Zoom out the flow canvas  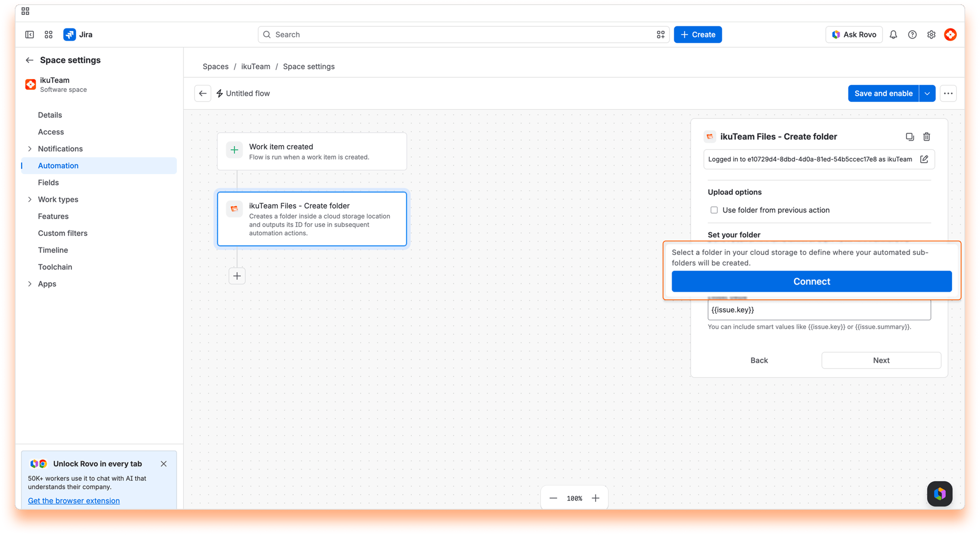(x=553, y=498)
